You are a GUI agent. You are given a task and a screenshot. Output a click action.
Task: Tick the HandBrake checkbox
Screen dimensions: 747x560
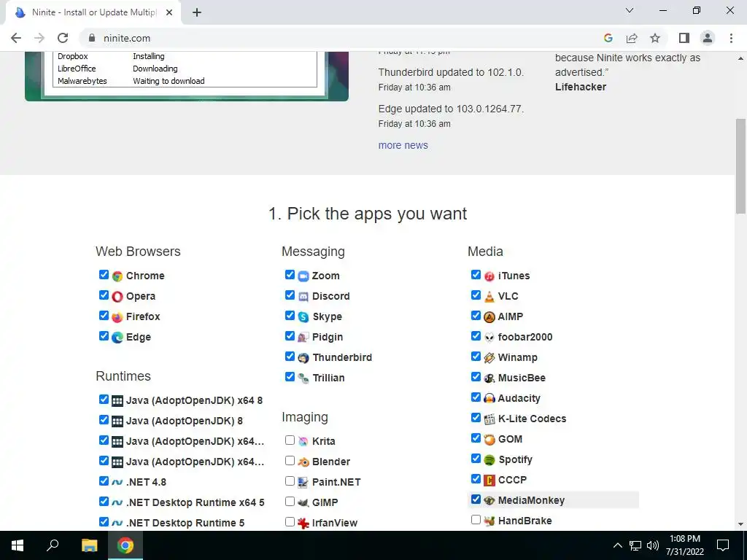[476, 519]
